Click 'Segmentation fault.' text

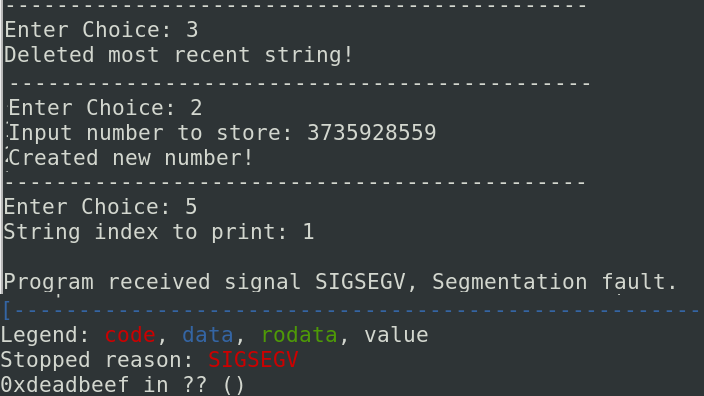pos(554,282)
